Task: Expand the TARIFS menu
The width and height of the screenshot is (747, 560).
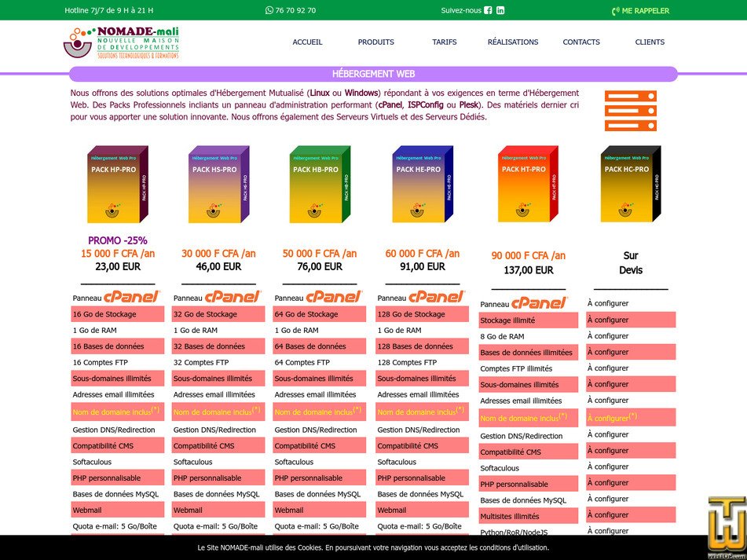Action: pyautogui.click(x=445, y=42)
